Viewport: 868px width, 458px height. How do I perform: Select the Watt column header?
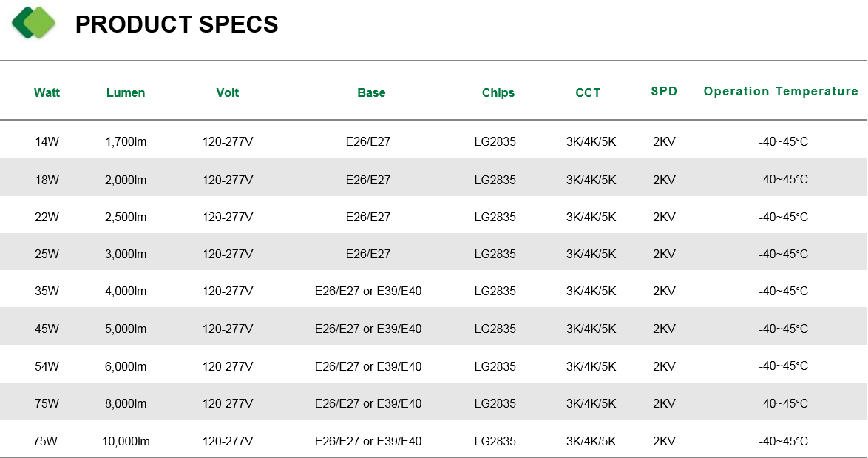point(47,92)
